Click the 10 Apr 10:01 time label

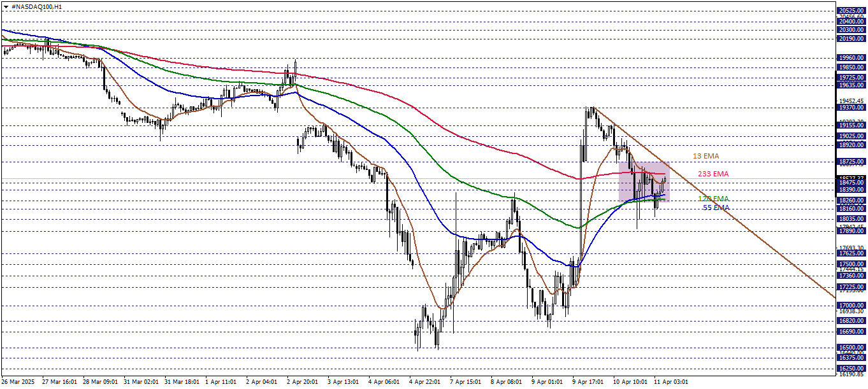630,382
